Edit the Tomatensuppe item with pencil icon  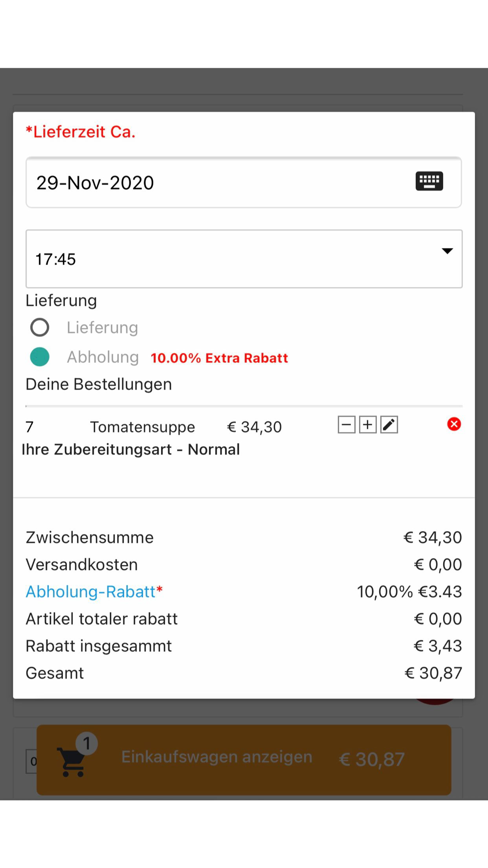[x=389, y=425]
